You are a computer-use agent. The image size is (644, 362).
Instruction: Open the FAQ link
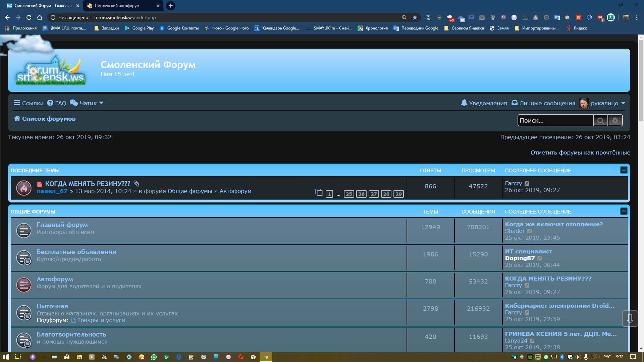[57, 103]
